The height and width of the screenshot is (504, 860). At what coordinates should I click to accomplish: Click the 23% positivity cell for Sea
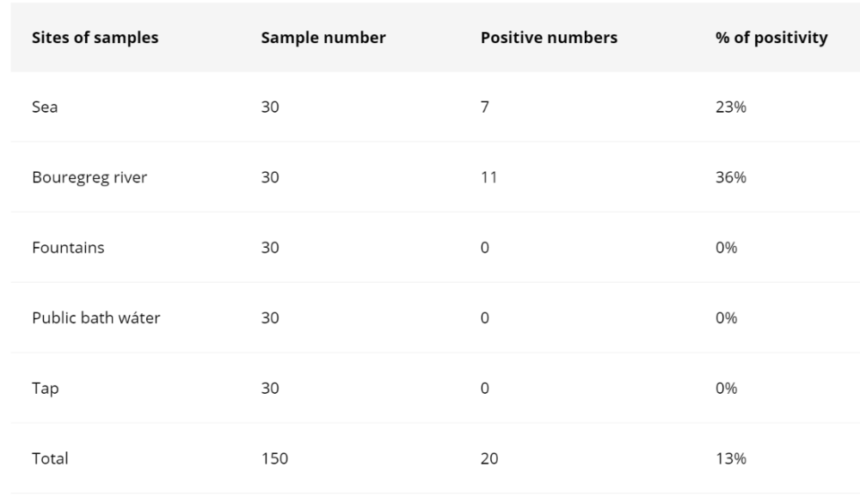730,108
